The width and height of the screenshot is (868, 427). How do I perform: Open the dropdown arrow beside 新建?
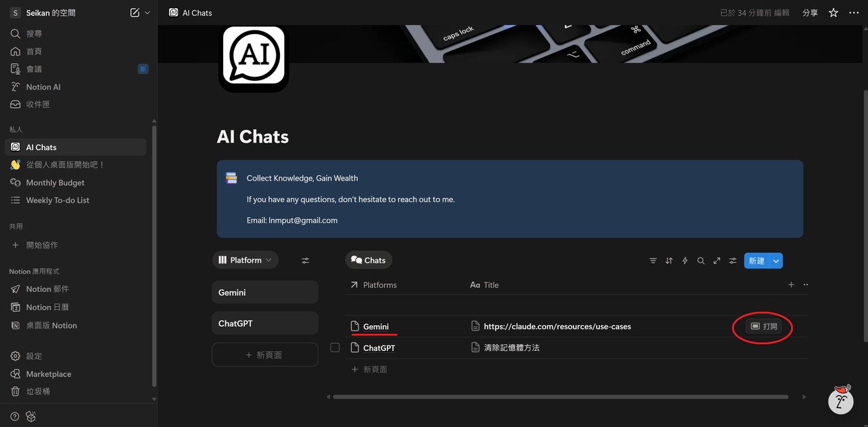pos(776,261)
